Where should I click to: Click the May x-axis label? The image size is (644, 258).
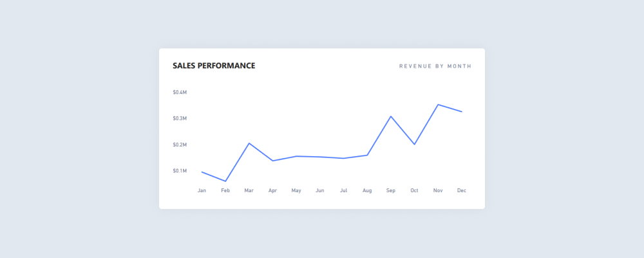click(296, 191)
